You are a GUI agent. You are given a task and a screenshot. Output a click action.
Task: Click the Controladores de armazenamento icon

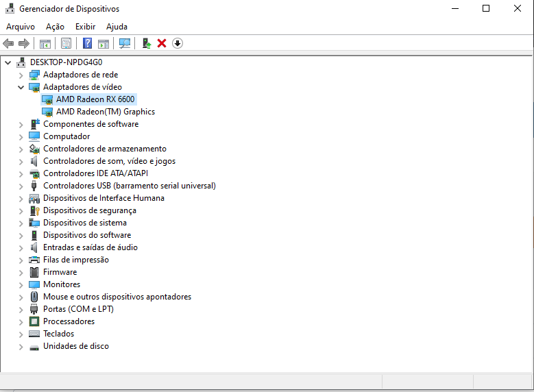pyautogui.click(x=34, y=149)
